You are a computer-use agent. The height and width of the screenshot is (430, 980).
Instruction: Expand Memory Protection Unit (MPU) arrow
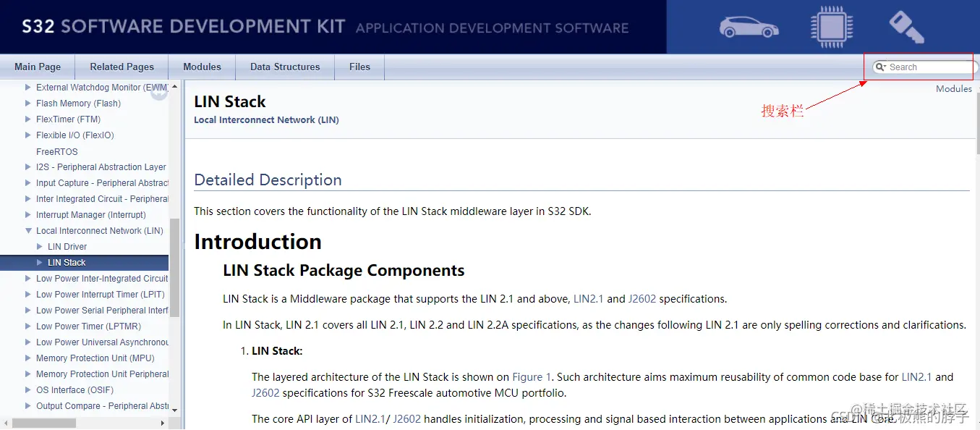pos(28,358)
